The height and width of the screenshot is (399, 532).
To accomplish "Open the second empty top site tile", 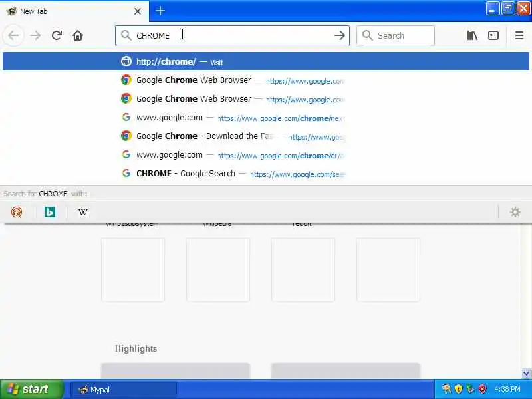I will [x=218, y=270].
